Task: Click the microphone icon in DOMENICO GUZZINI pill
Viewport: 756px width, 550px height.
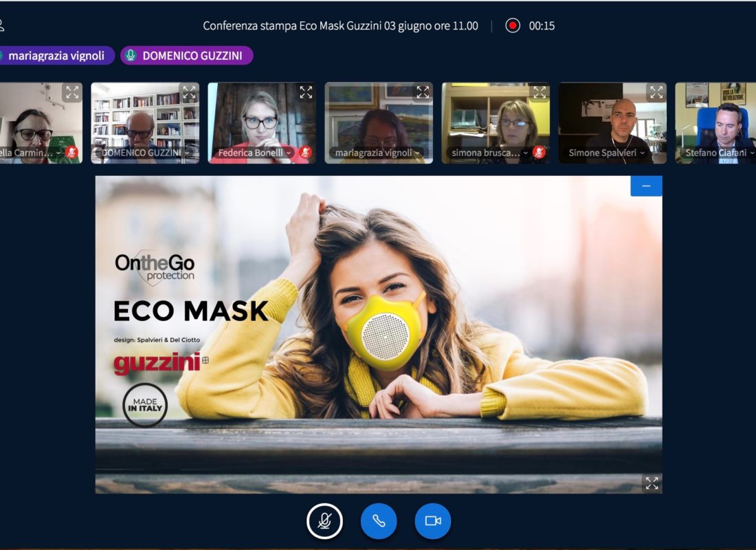Action: 130,56
